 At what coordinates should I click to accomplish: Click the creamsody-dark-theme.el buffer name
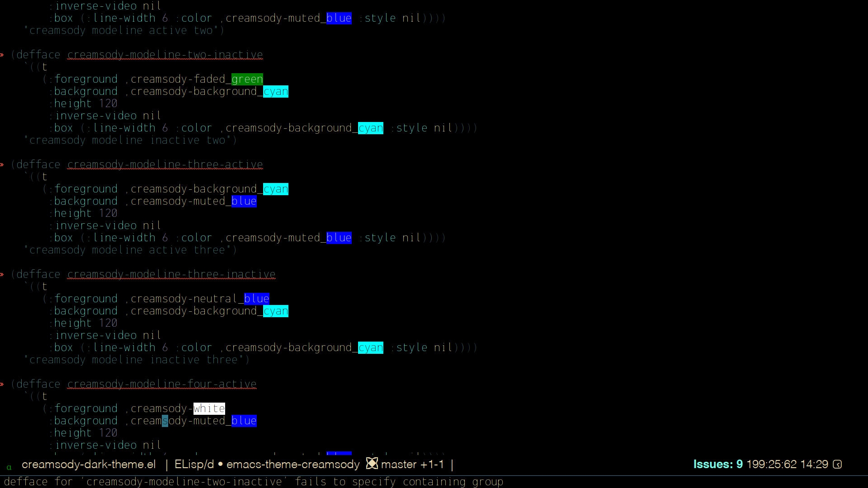[89, 465]
